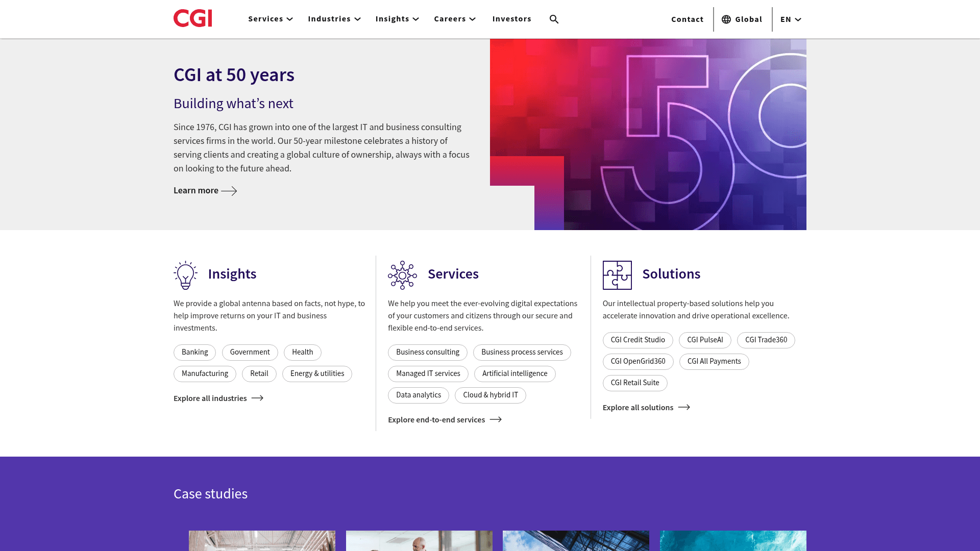Select the Artificial intelligence service pill
The image size is (980, 551).
coord(514,373)
